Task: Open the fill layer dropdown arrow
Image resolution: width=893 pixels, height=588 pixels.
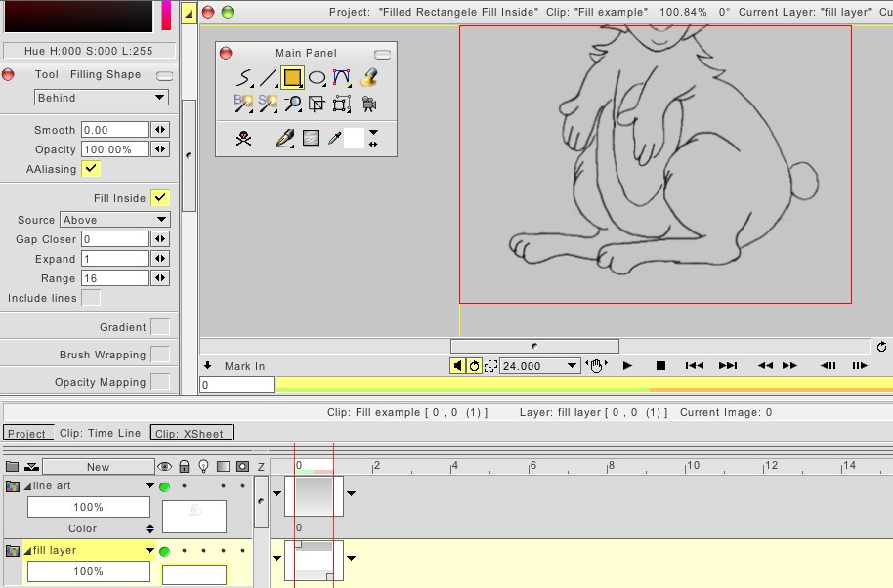Action: (149, 551)
